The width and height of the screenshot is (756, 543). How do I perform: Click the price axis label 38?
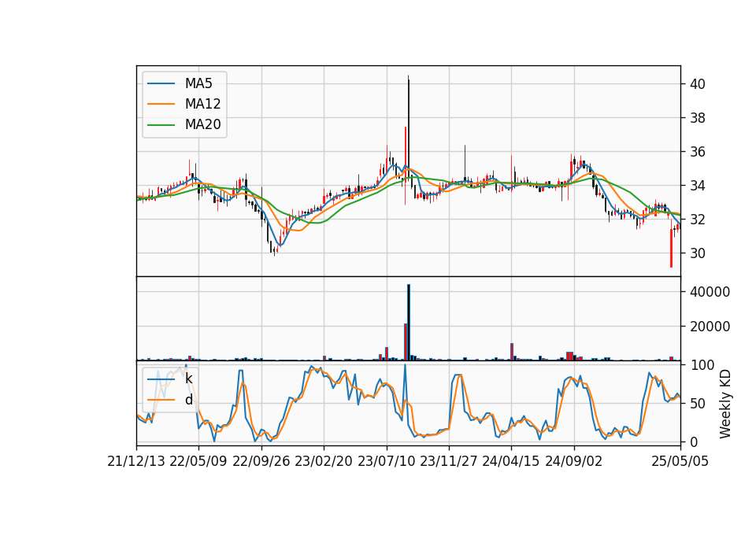pyautogui.click(x=697, y=118)
